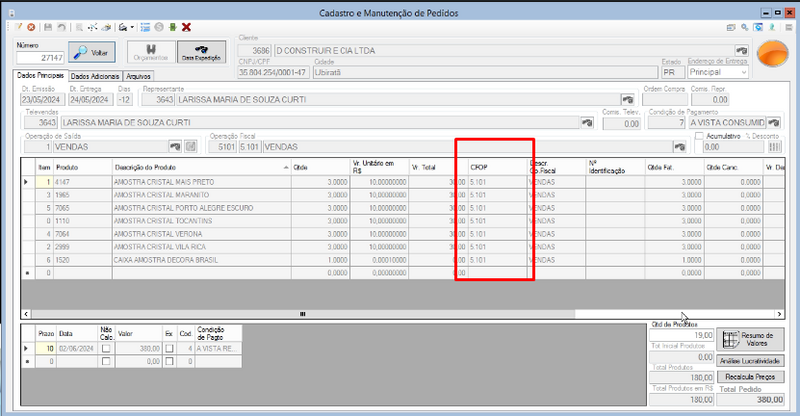
Task: Click the greyed search document toolbar icon
Action: click(79, 27)
